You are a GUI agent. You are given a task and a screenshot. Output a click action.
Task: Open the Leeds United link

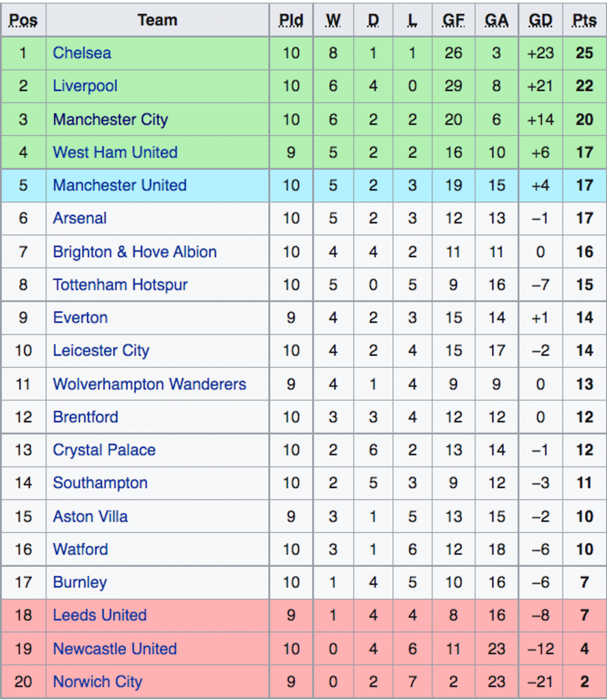100,615
